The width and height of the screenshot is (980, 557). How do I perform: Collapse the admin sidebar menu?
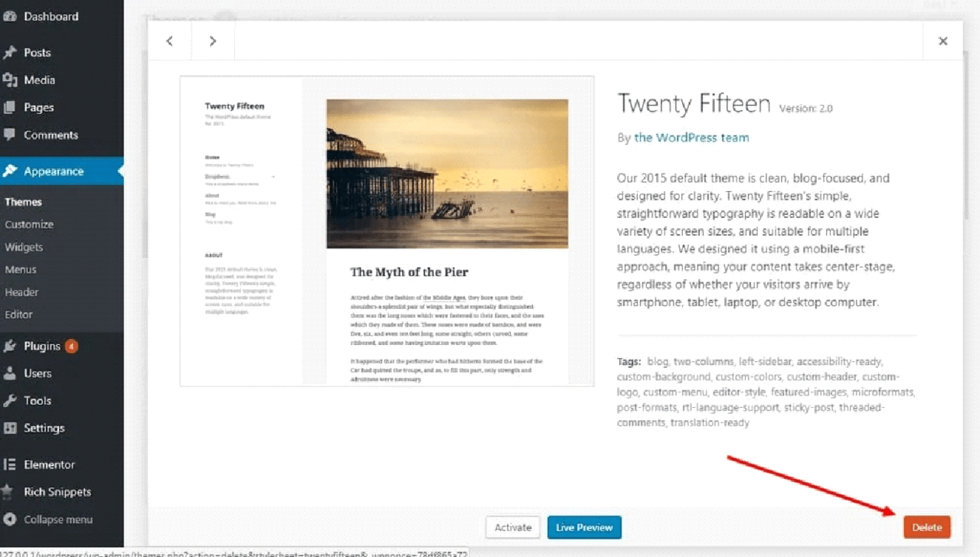click(58, 520)
